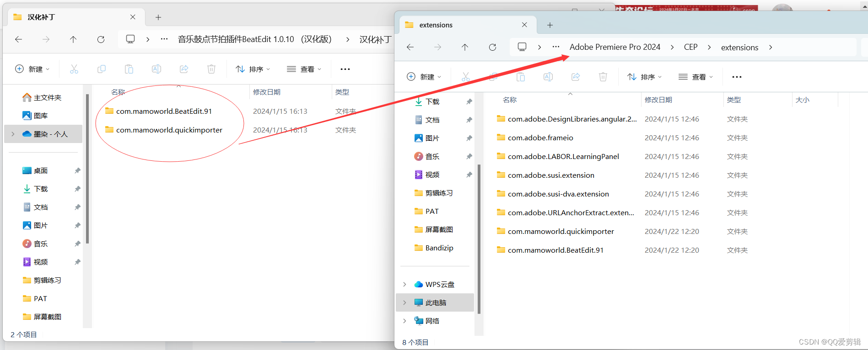This screenshot has width=868, height=350.
Task: Open 新建 dropdown in 汉化补丁 window
Action: tap(32, 69)
